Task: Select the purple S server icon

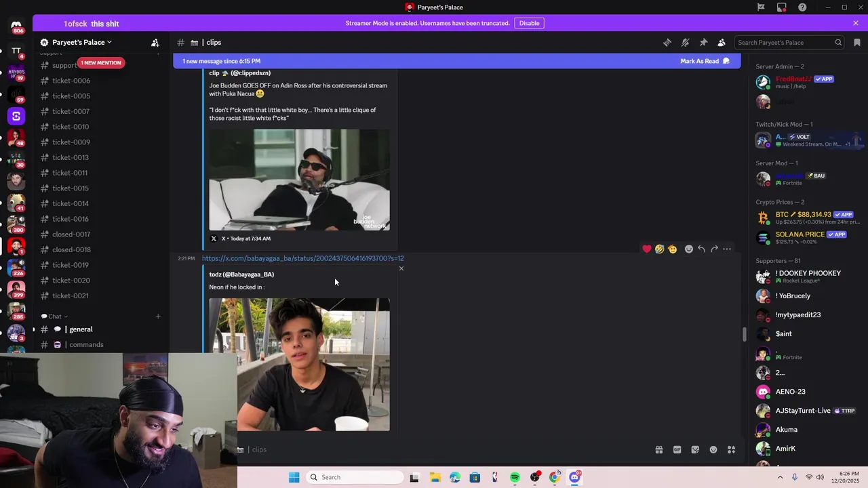Action: (x=16, y=116)
